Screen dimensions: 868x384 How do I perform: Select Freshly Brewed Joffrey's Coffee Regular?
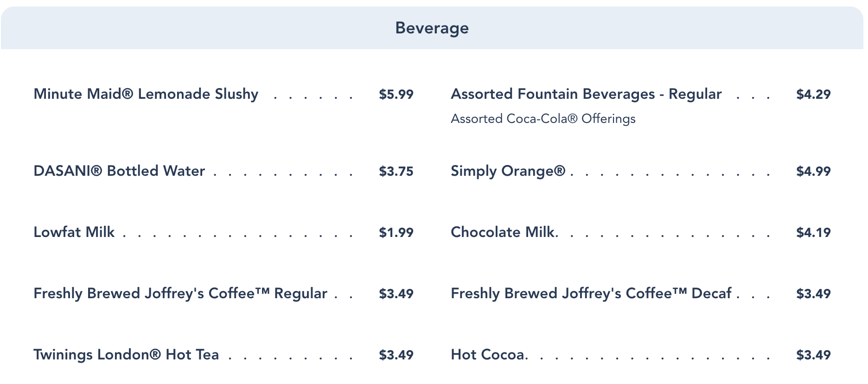[180, 294]
